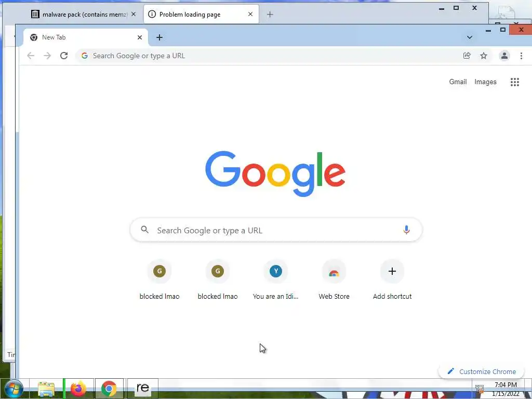532x399 pixels.
Task: Expand the Chrome tab search chevron
Action: point(470,37)
